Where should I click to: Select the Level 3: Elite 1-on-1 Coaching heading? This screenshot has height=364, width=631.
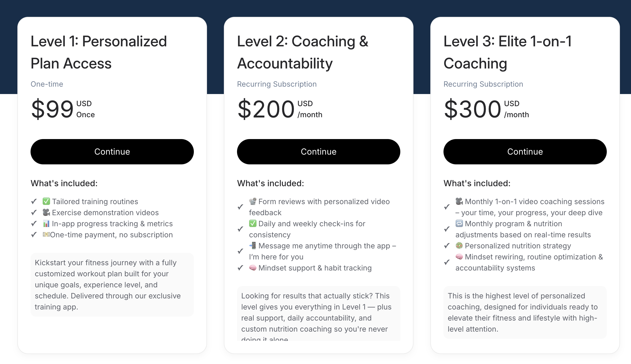tap(508, 52)
